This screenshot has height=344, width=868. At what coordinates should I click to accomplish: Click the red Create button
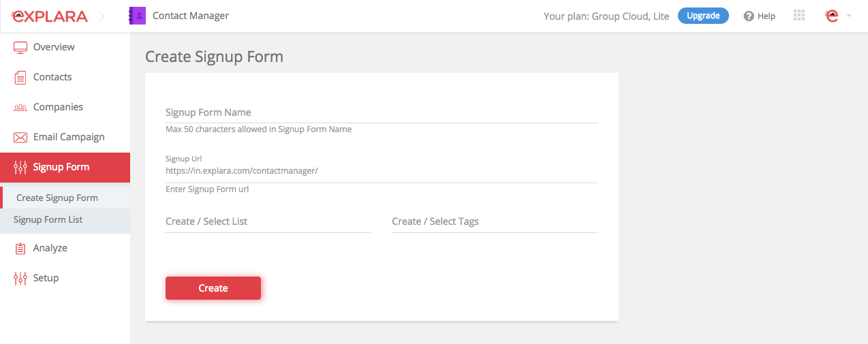tap(213, 288)
